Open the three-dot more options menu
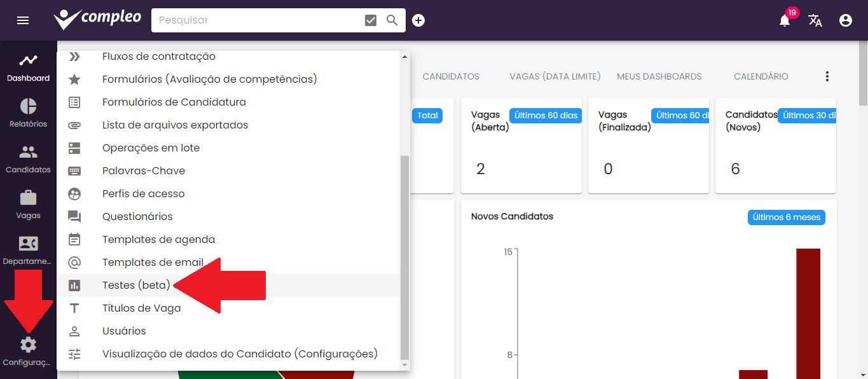 tap(827, 76)
